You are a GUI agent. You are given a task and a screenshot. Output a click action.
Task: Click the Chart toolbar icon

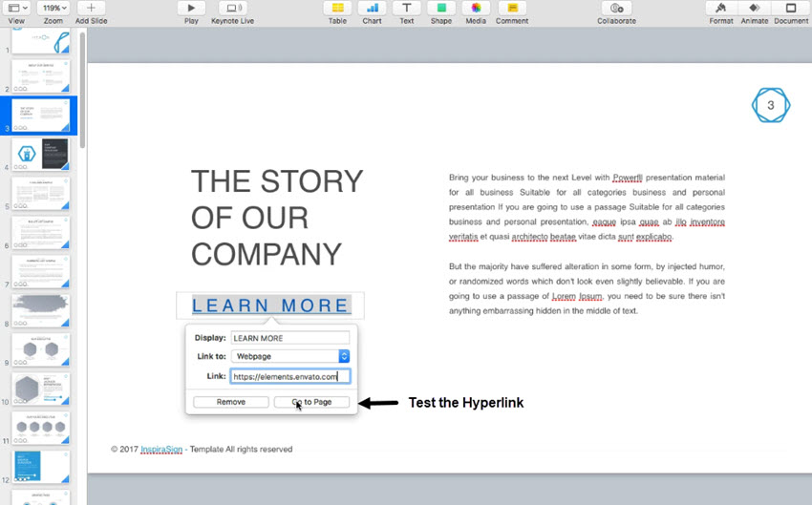[372, 8]
